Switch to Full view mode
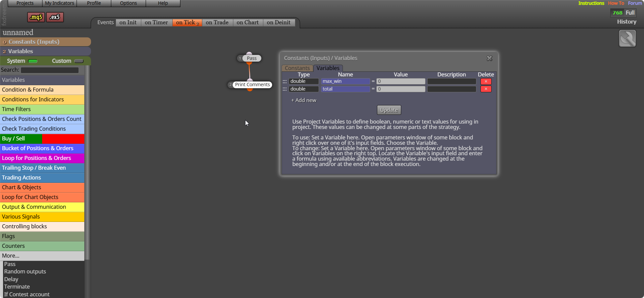644x298 pixels. coord(630,13)
